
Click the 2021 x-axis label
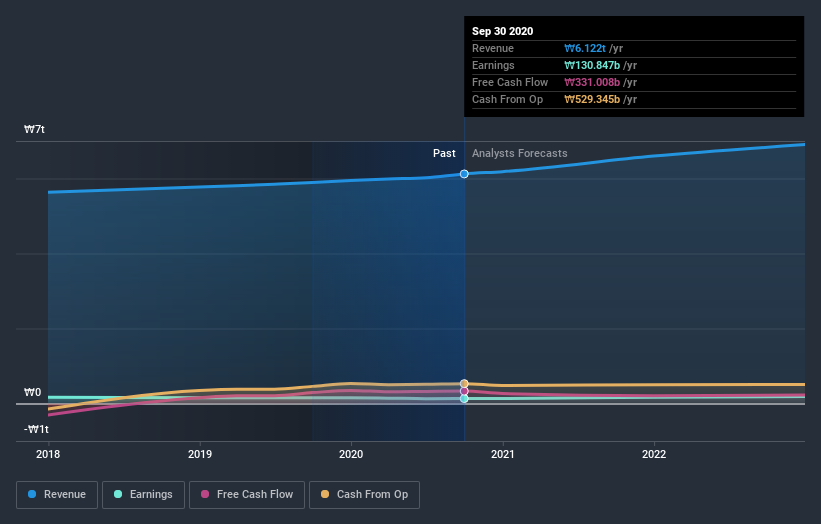click(x=503, y=454)
